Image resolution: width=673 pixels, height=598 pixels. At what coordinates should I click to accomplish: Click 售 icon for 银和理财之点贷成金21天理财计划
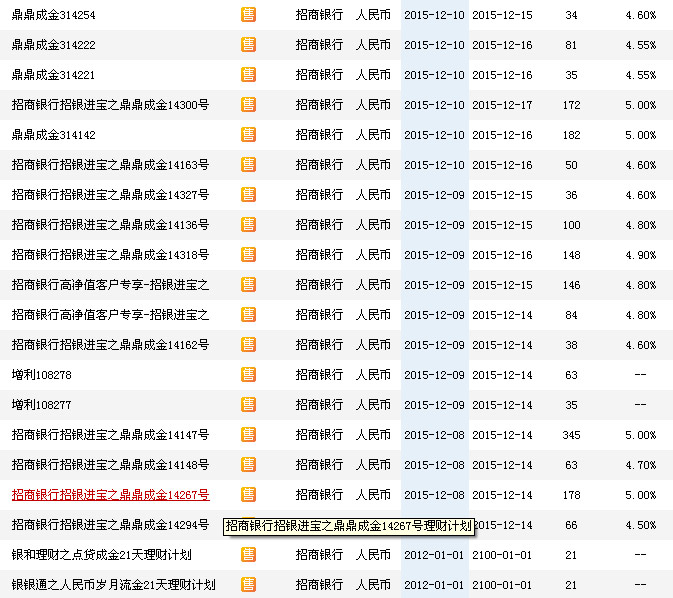tap(248, 555)
